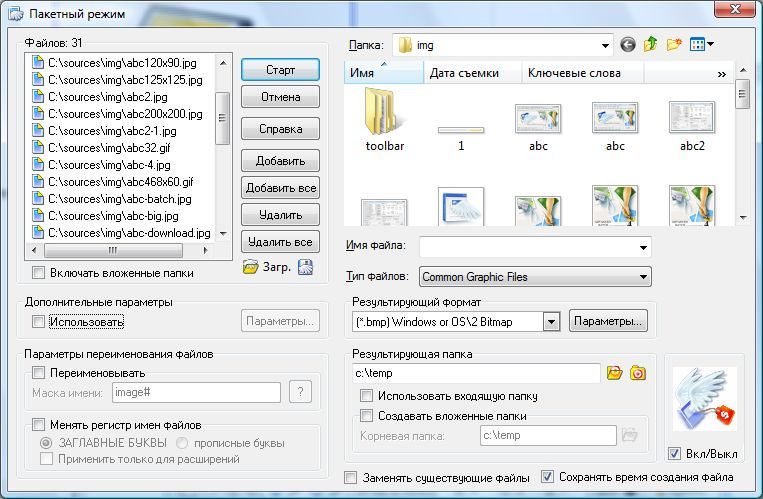The height and width of the screenshot is (499, 763).
Task: Click Ключевые слова column header
Action: tap(583, 73)
